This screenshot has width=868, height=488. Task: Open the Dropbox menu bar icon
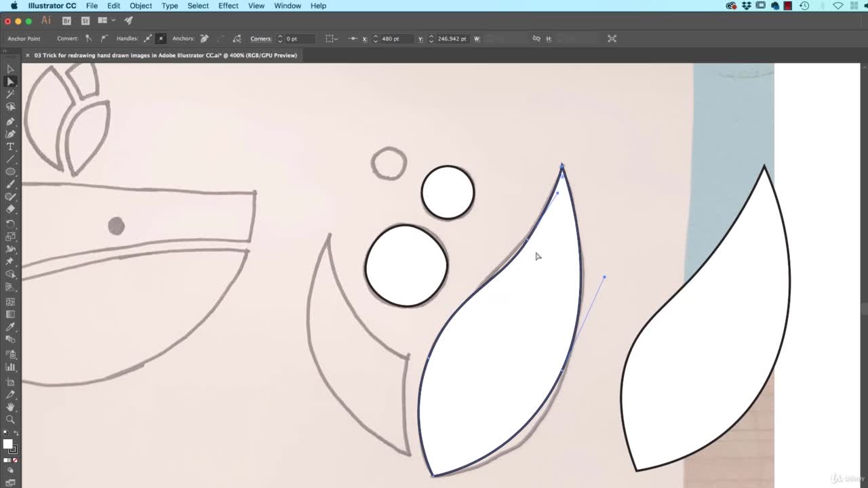(x=747, y=5)
